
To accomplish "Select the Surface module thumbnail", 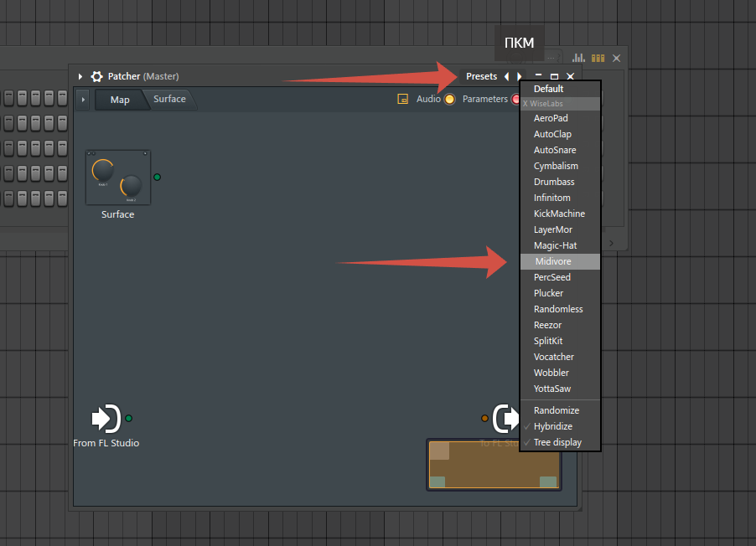I will (x=118, y=178).
